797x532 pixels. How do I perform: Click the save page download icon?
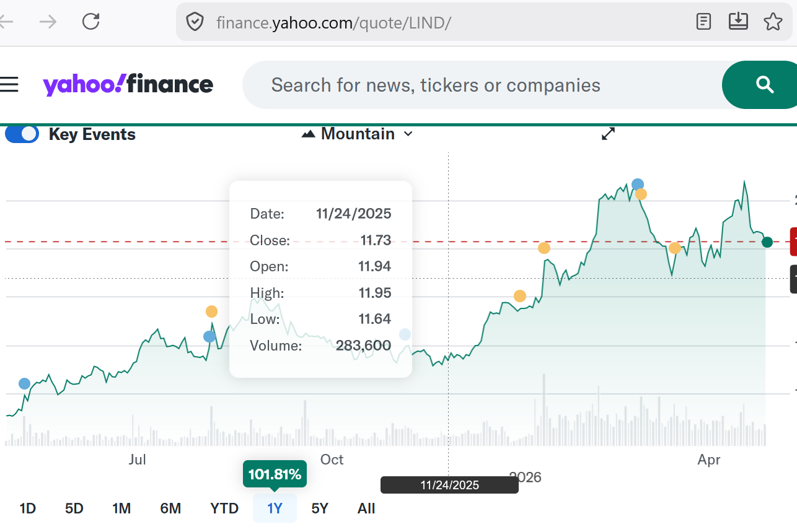pos(738,22)
